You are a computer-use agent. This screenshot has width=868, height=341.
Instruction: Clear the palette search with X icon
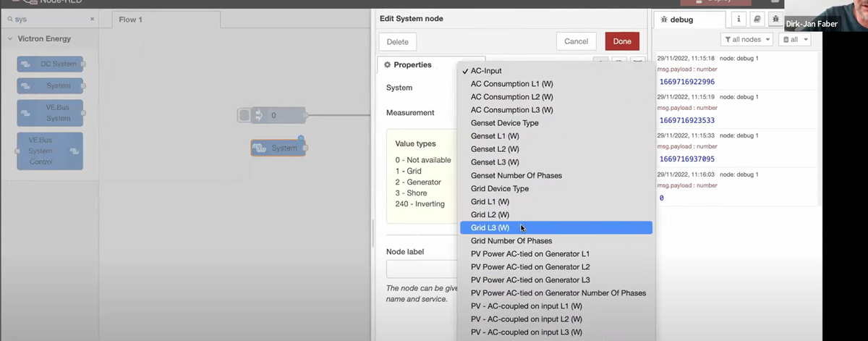92,20
